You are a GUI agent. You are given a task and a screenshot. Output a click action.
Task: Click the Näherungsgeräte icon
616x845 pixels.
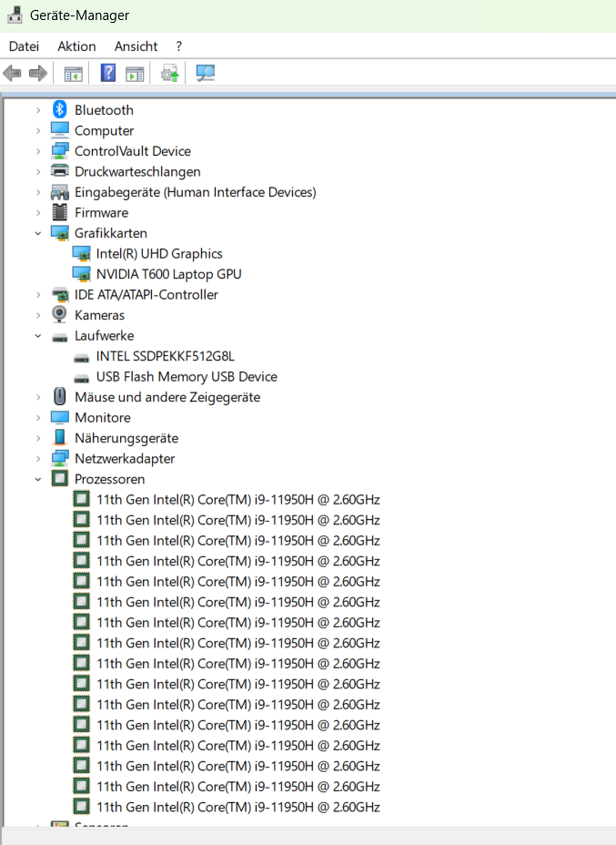(60, 438)
